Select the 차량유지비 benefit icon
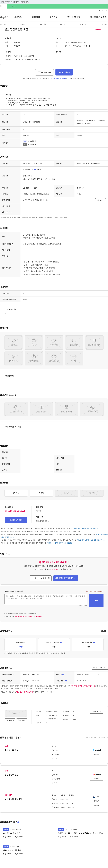This screenshot has width=108, height=868. pos(54,342)
